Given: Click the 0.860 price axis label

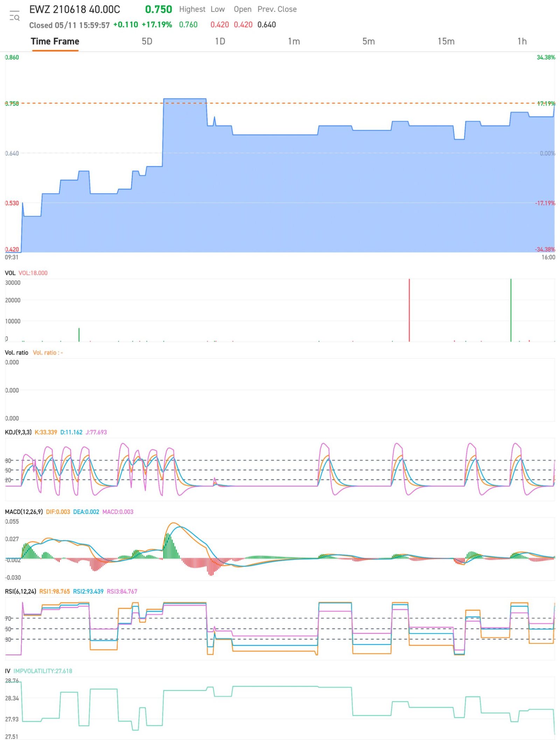Looking at the screenshot, I should pyautogui.click(x=12, y=57).
